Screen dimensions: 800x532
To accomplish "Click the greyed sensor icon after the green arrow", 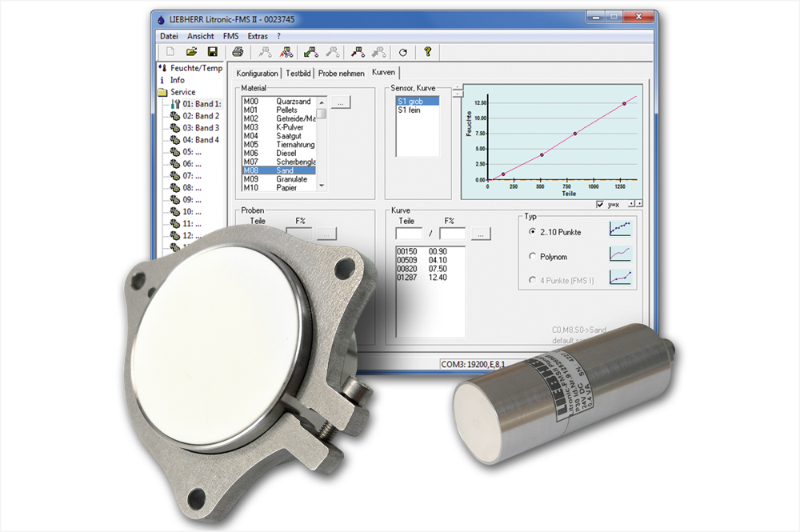I will 333,51.
